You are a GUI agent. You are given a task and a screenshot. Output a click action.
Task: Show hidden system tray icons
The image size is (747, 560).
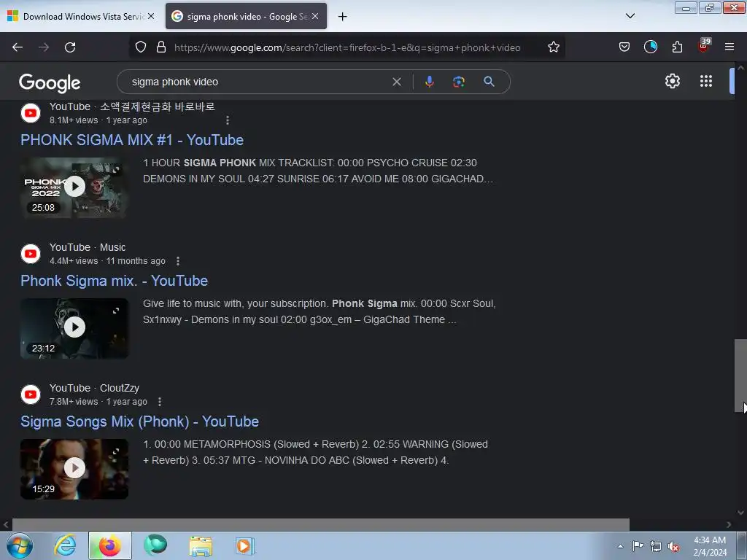click(x=620, y=546)
